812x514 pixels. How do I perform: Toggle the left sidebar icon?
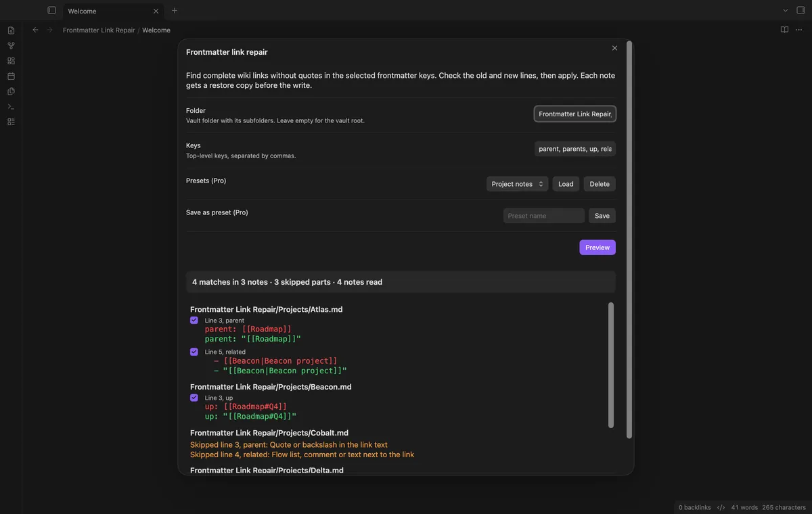[51, 10]
